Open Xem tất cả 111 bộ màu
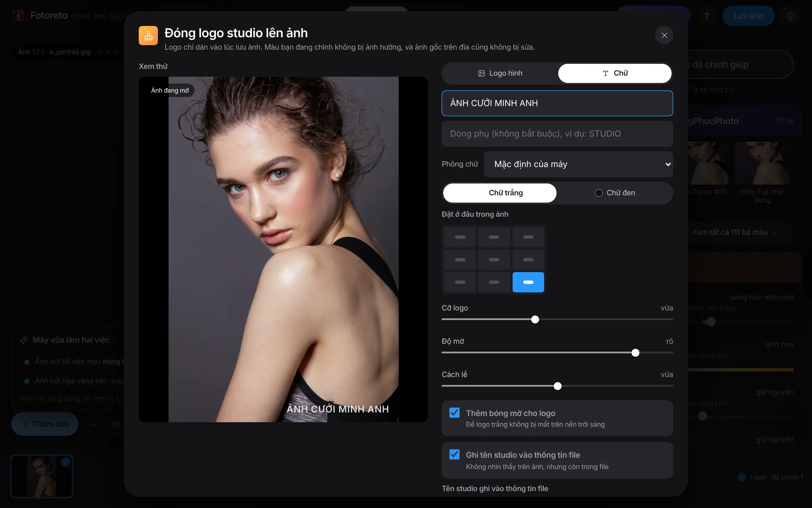This screenshot has height=508, width=812. (x=734, y=232)
